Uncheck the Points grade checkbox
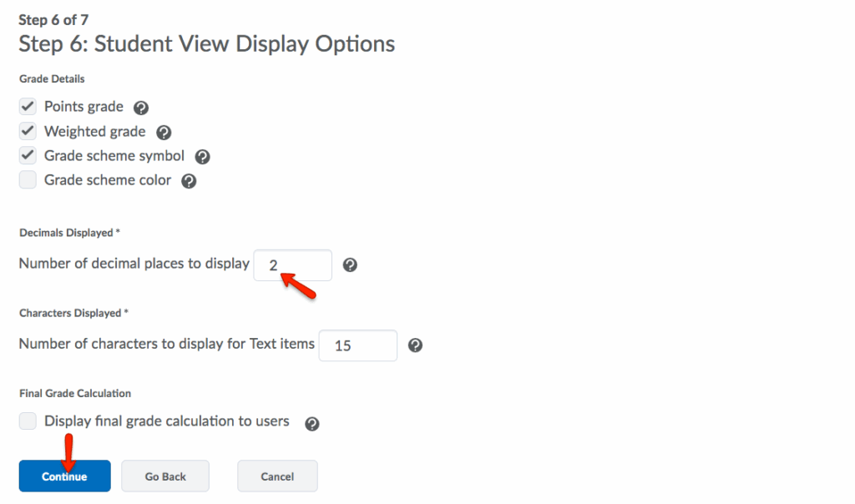Image resolution: width=855 pixels, height=504 pixels. pyautogui.click(x=28, y=107)
